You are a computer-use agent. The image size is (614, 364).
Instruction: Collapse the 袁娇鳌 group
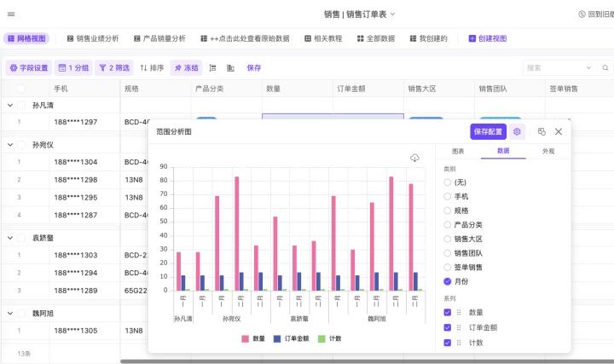tap(10, 238)
